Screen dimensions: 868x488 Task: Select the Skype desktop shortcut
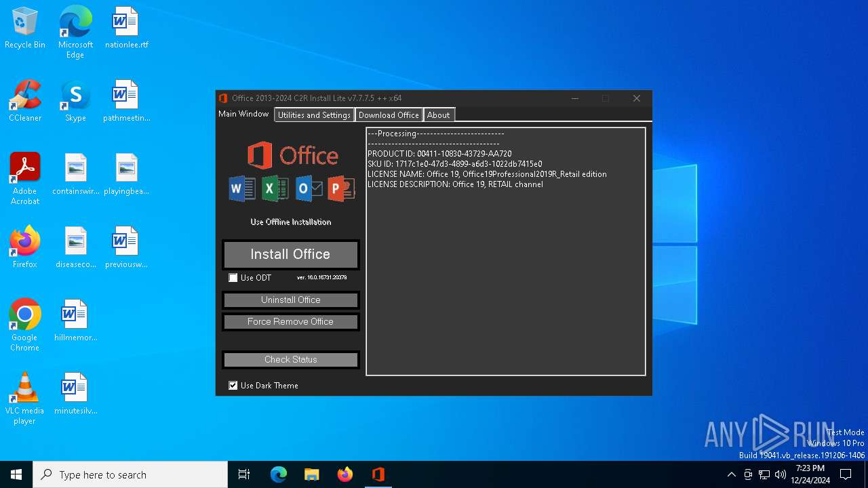(x=75, y=102)
